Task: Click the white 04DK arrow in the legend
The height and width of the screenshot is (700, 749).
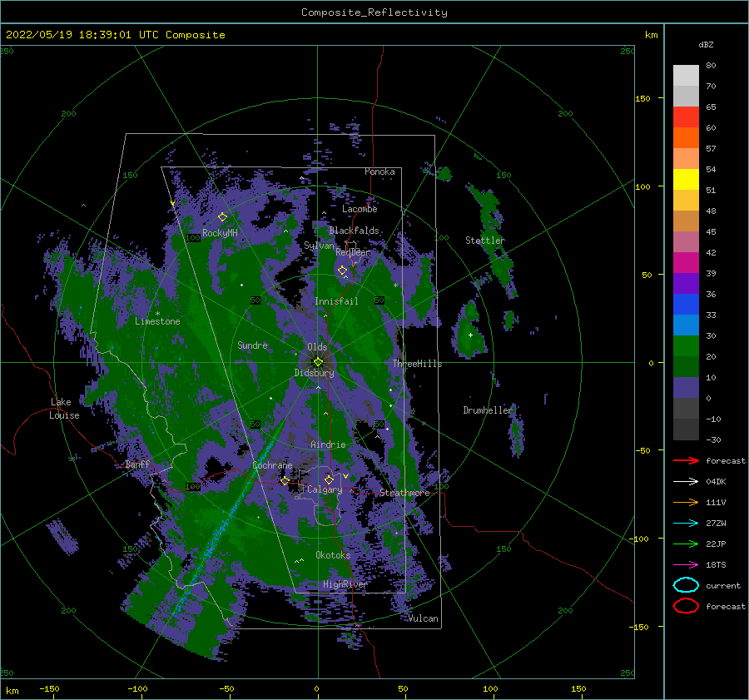Action: pyautogui.click(x=686, y=481)
